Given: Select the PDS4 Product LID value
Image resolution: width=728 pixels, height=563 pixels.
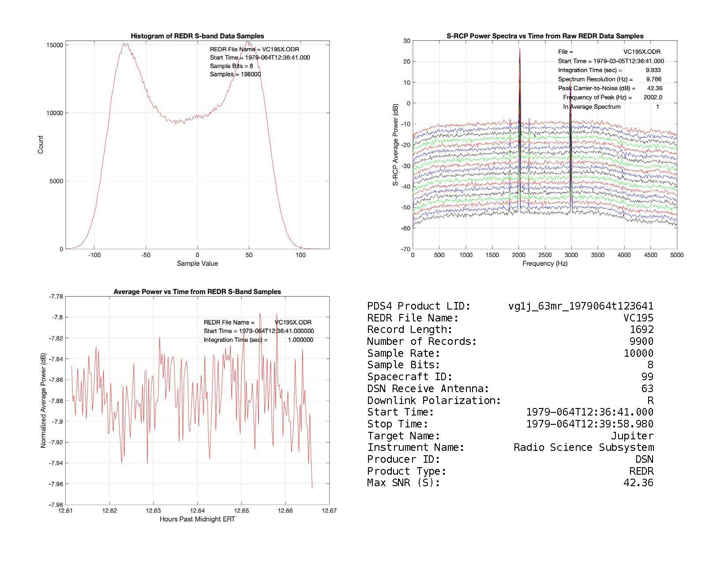Looking at the screenshot, I should coord(581,306).
